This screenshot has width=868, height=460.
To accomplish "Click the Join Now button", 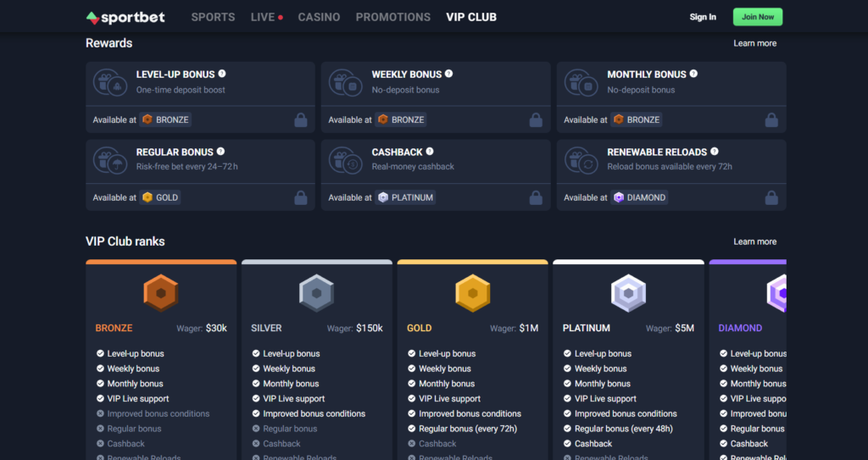I will [x=758, y=17].
